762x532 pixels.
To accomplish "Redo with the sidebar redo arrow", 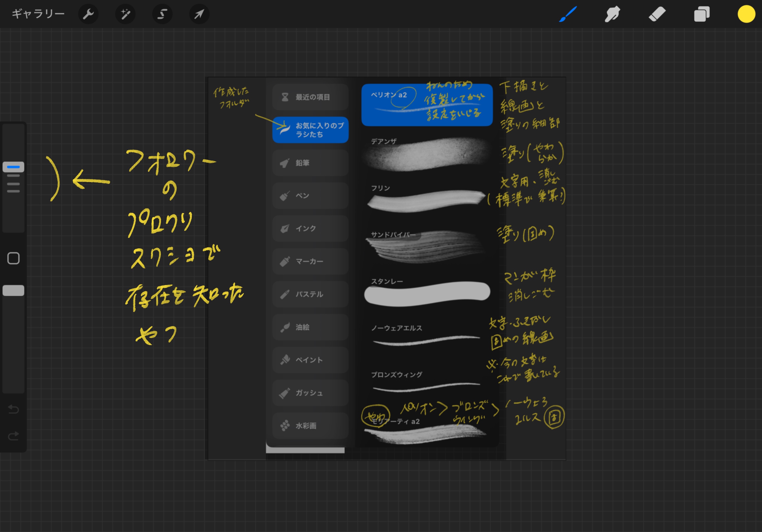I will [13, 436].
